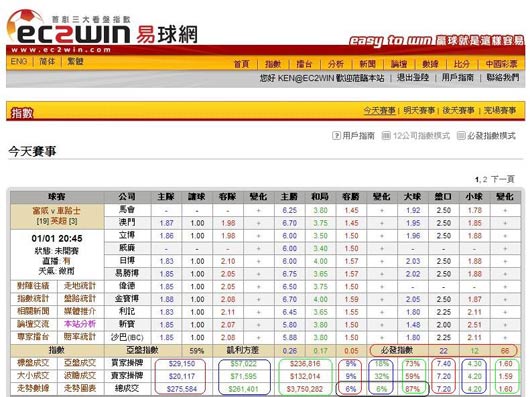Screen dimensions: 530x397
Task: Open 相關新聞 related news
Action: point(33,311)
